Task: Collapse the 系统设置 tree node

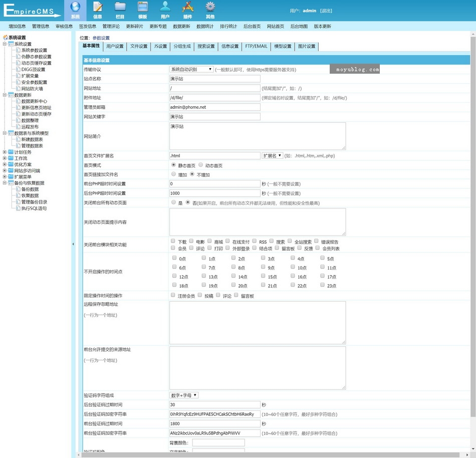Action: [5, 44]
